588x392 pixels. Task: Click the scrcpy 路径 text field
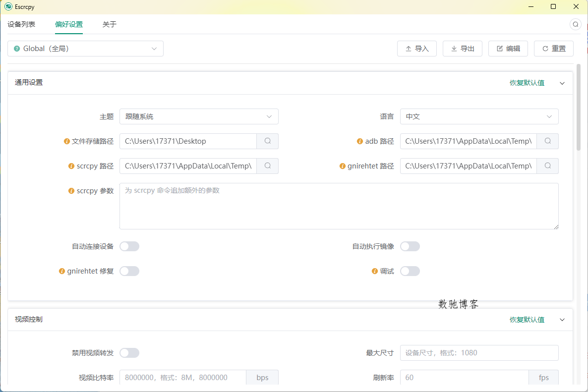188,166
